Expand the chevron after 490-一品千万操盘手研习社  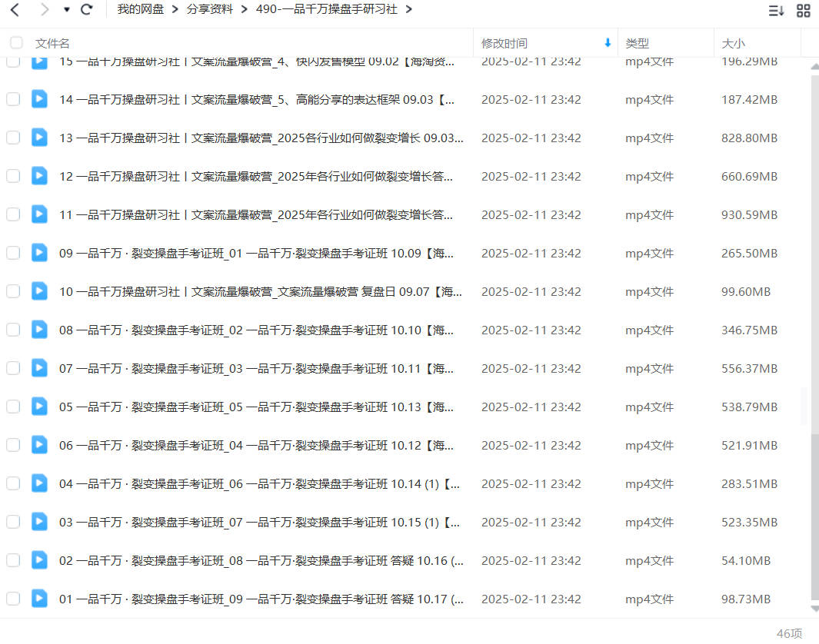coord(408,9)
